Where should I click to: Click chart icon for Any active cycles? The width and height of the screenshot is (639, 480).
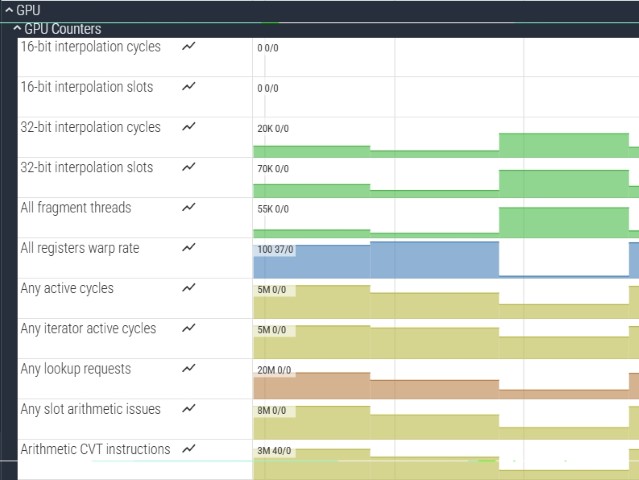pos(189,288)
